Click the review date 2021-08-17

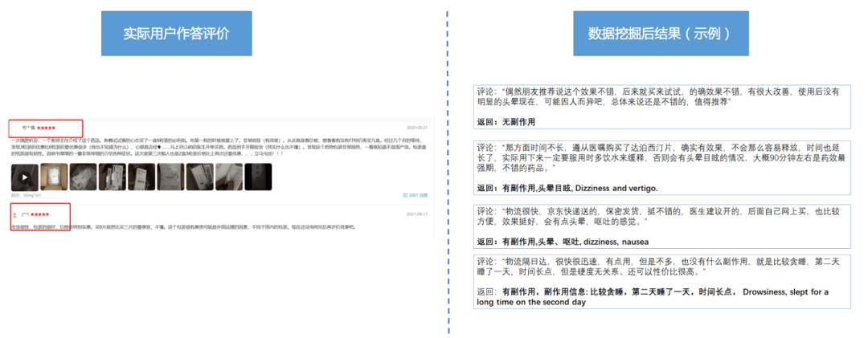pyautogui.click(x=417, y=214)
